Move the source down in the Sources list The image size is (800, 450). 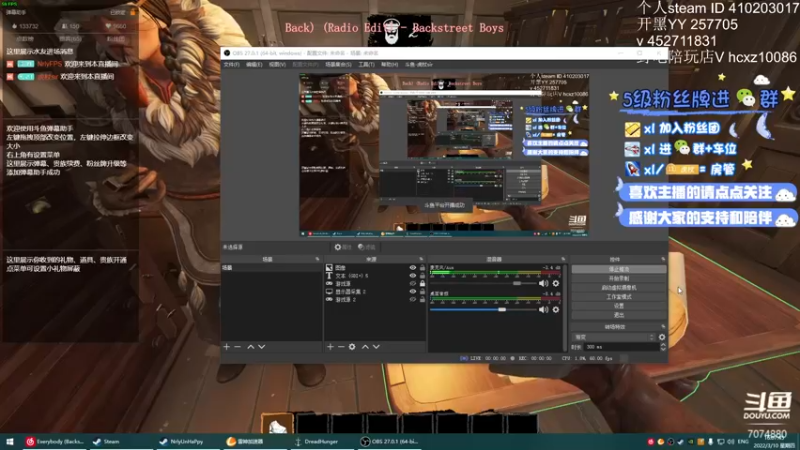tap(377, 347)
